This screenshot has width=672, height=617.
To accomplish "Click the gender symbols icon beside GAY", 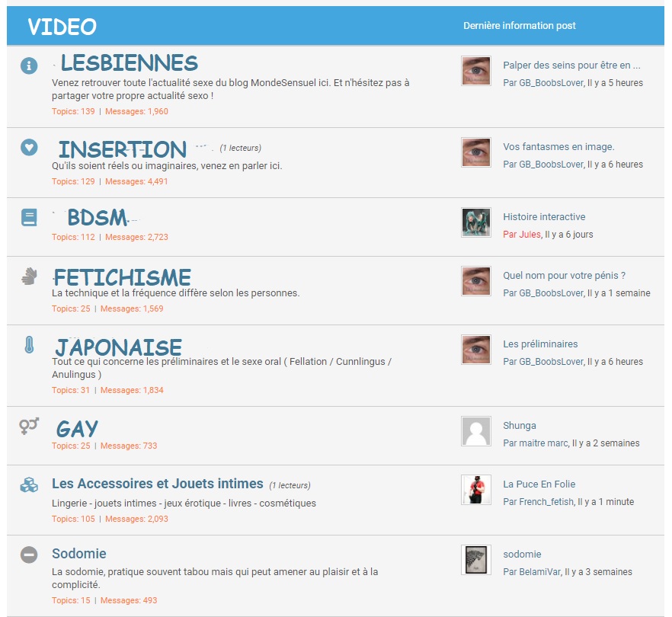I will pyautogui.click(x=29, y=427).
